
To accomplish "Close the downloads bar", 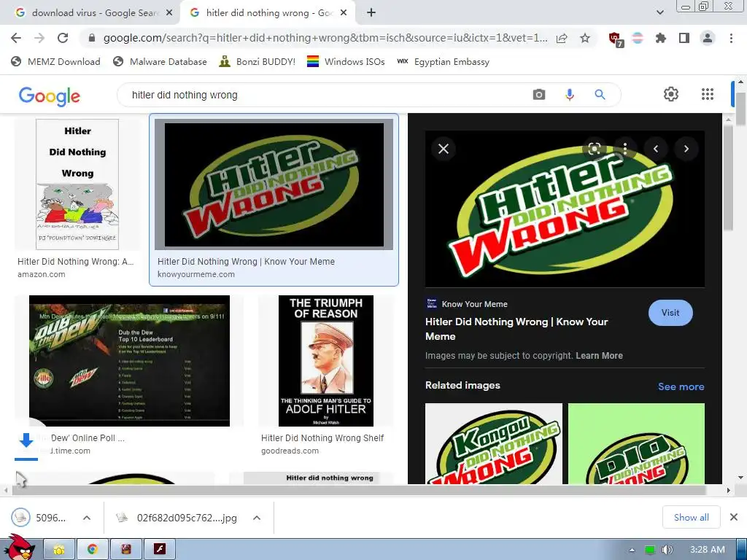I will coord(734,517).
